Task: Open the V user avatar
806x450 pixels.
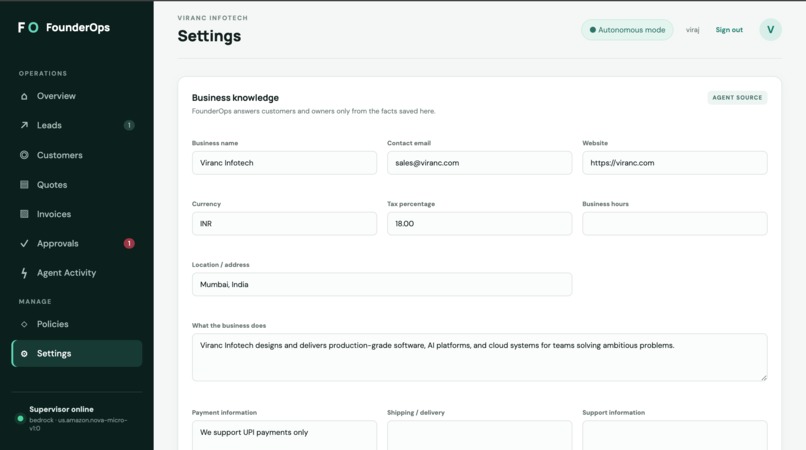Action: pyautogui.click(x=770, y=29)
